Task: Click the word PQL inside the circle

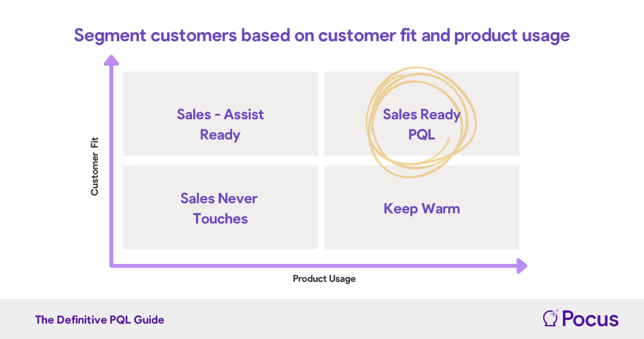Action: (422, 135)
